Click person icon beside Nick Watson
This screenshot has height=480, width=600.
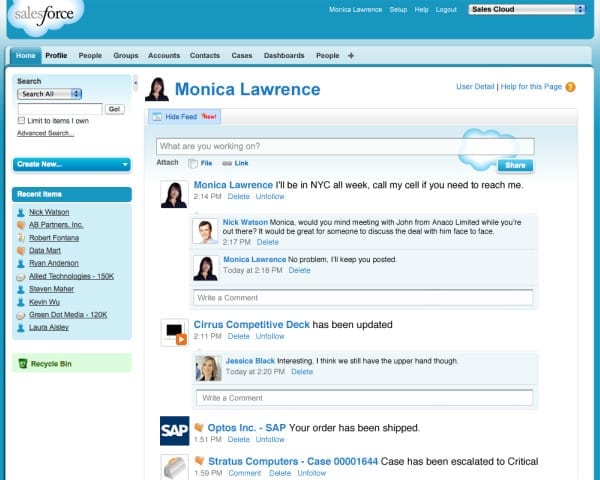21,212
